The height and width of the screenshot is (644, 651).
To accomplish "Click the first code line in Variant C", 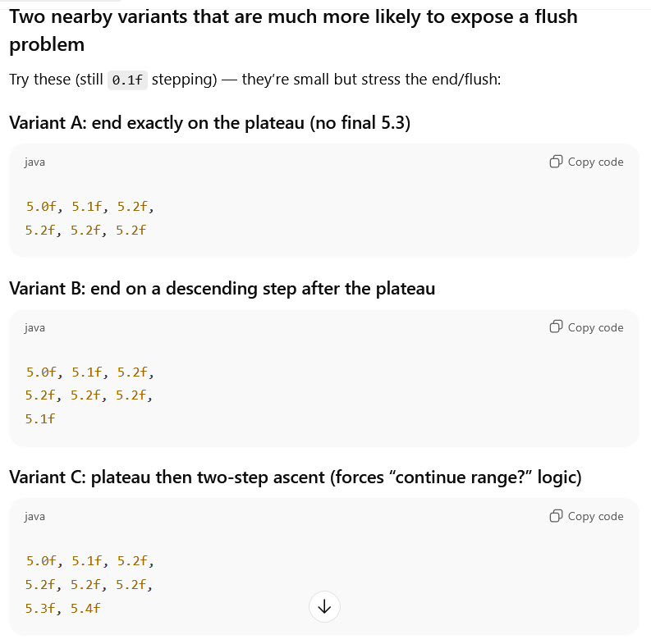I will click(x=89, y=562).
